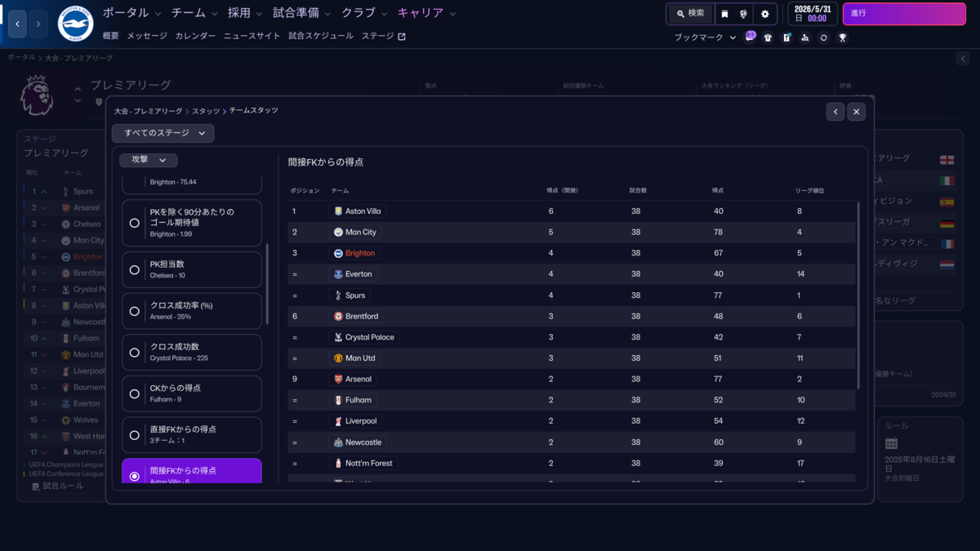Viewport: 980px width, 551px height.
Task: Open the カレンダー submenu tab
Action: coord(195,36)
